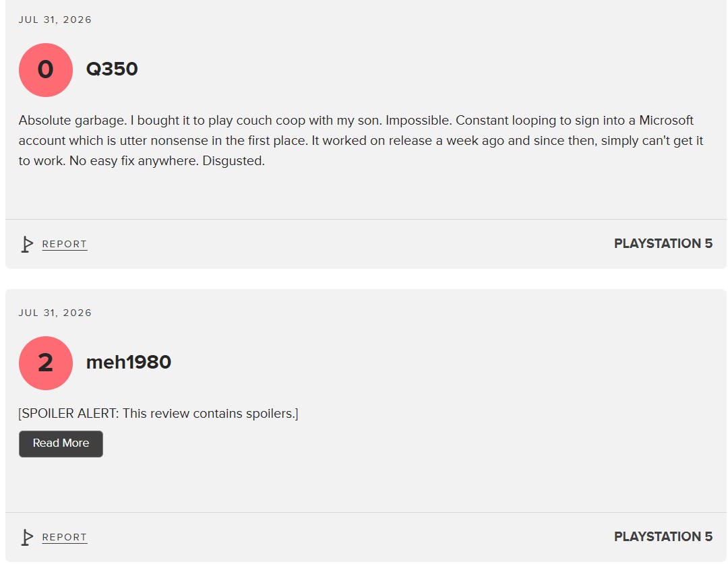728x564 pixels.
Task: Click the JUL 31, 2026 date above Q350
Action: 55,20
